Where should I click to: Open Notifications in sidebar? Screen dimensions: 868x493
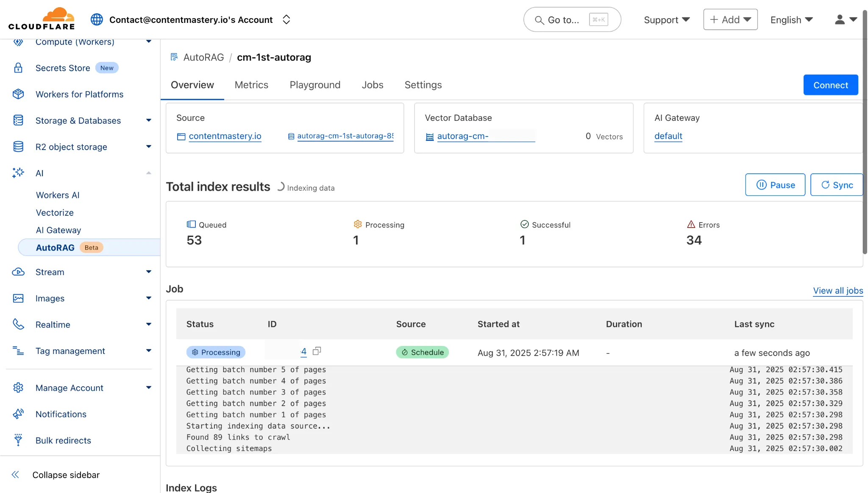61,414
